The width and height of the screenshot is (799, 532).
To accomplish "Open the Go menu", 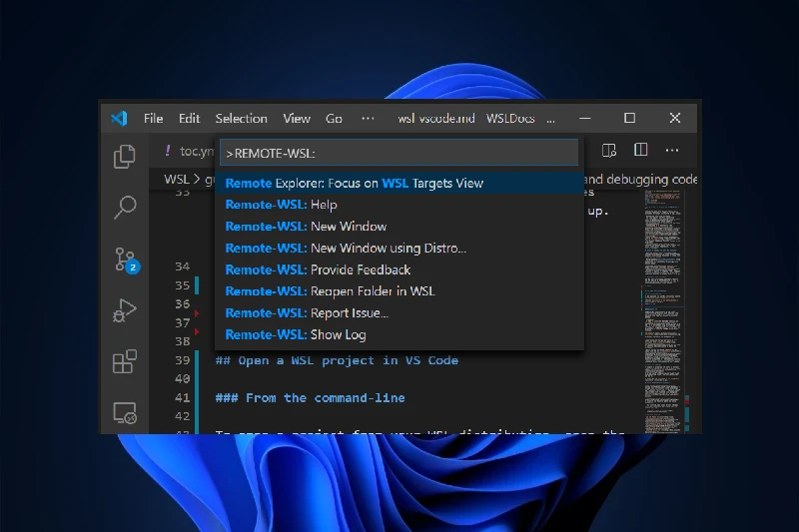I will 334,119.
